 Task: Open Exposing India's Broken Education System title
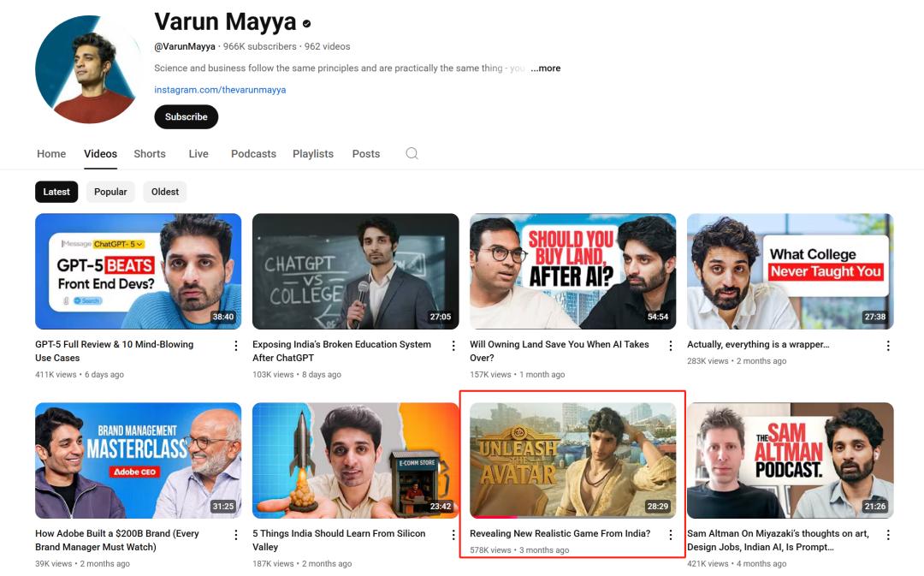[x=341, y=351]
